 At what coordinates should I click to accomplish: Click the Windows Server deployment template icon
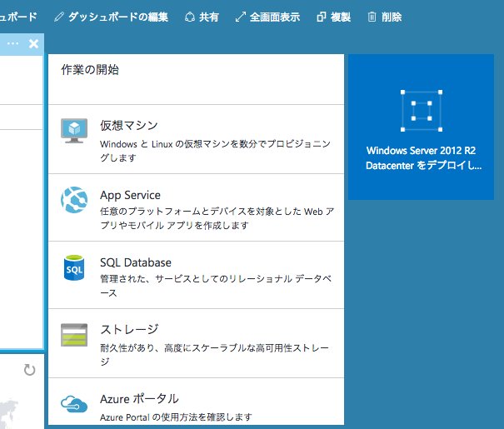422,111
